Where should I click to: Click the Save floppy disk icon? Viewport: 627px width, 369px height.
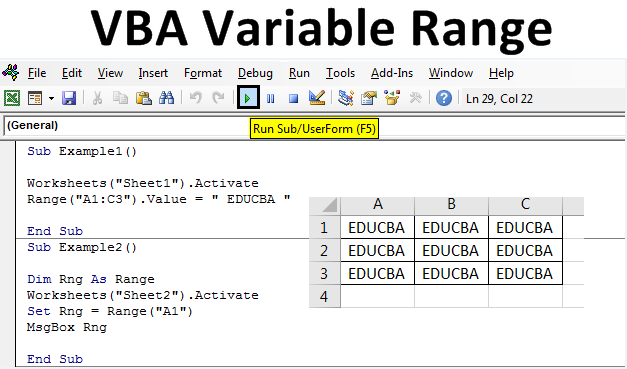tap(69, 98)
